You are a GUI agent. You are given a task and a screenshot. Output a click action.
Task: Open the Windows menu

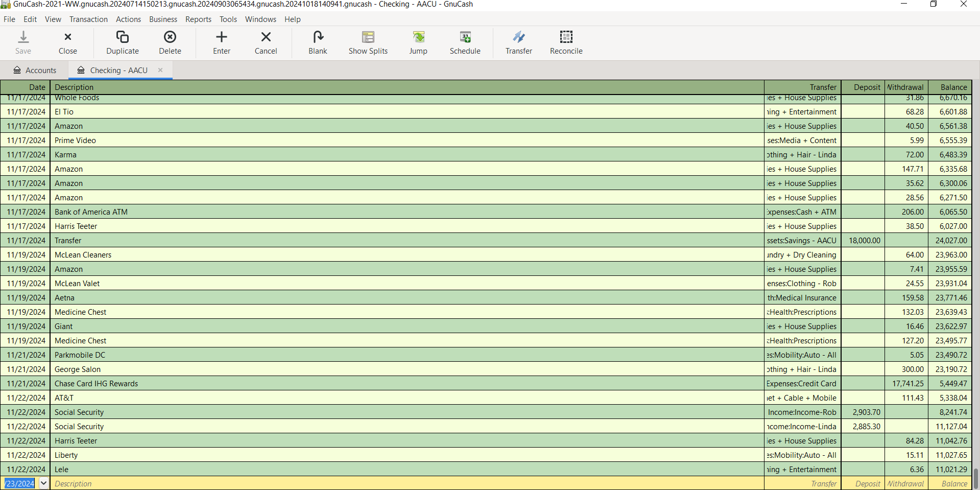[260, 19]
